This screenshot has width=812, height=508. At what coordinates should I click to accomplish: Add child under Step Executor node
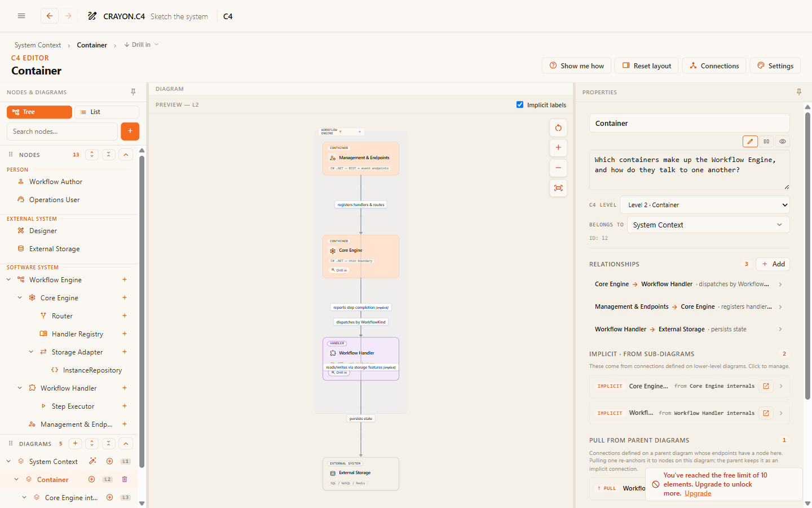tap(125, 406)
